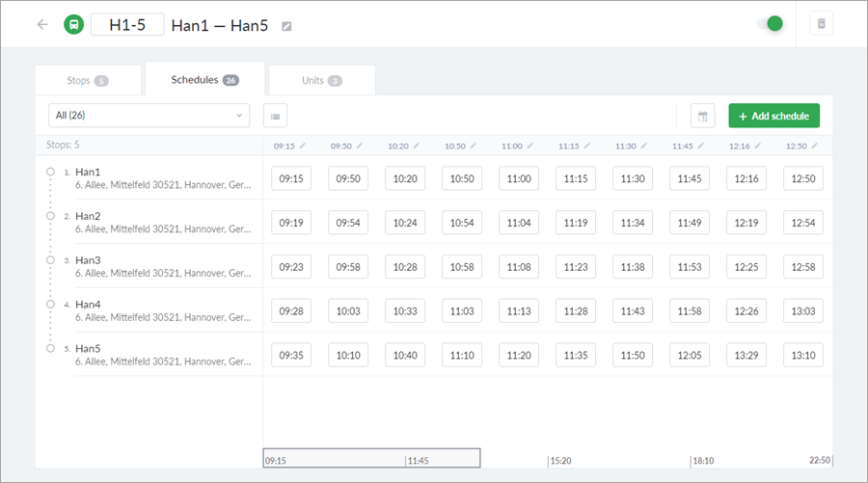Open the Units tab

click(x=321, y=80)
